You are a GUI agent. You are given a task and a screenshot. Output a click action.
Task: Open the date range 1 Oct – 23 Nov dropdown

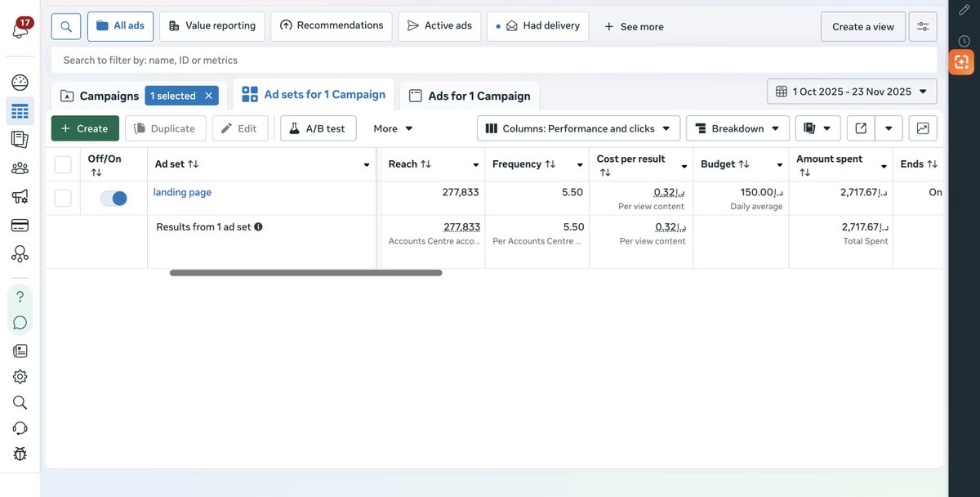point(852,92)
